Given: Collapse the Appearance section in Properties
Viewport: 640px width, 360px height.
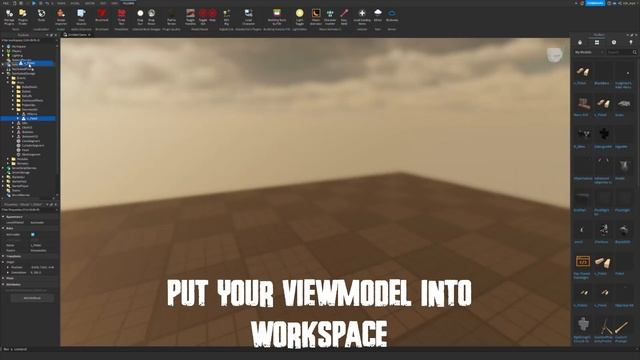Looking at the screenshot, I should pyautogui.click(x=3, y=217).
